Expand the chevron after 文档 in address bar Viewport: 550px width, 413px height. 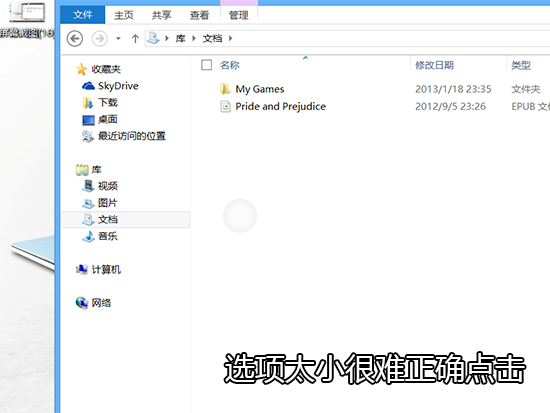pos(230,38)
